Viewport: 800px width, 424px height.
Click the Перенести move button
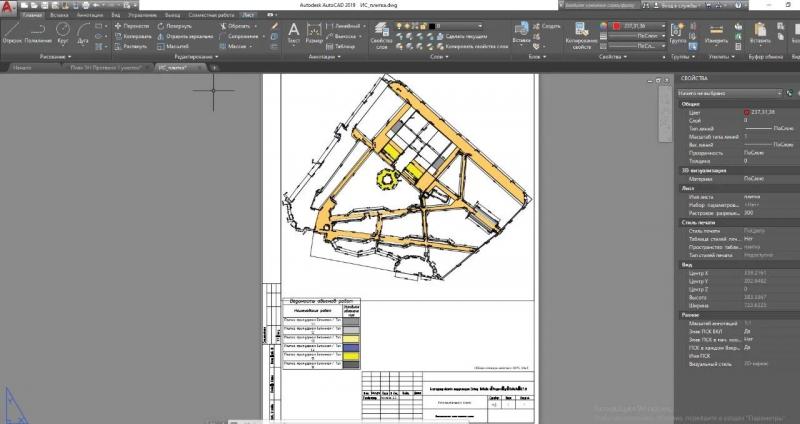132,26
